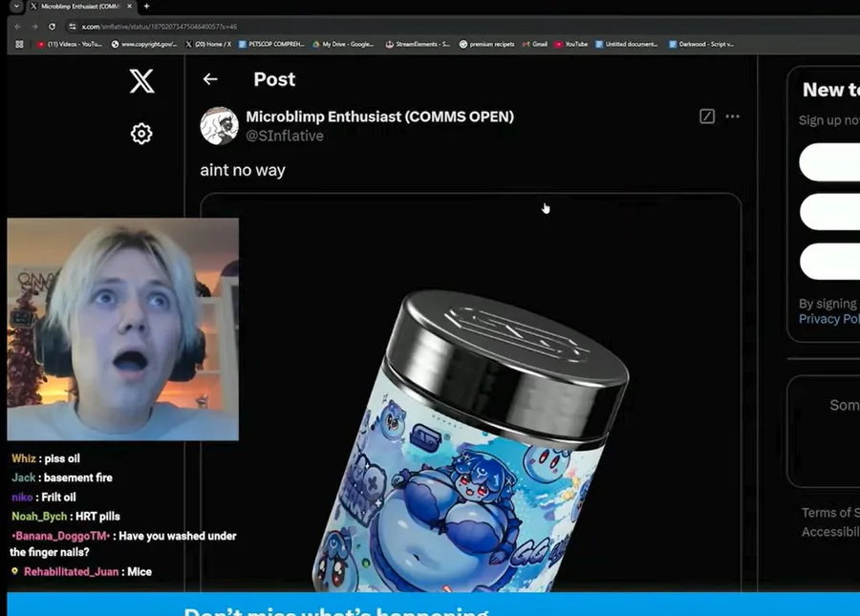The image size is (860, 616).
Task: Open the PETSCOP COMPREH... bookmark
Action: click(271, 44)
